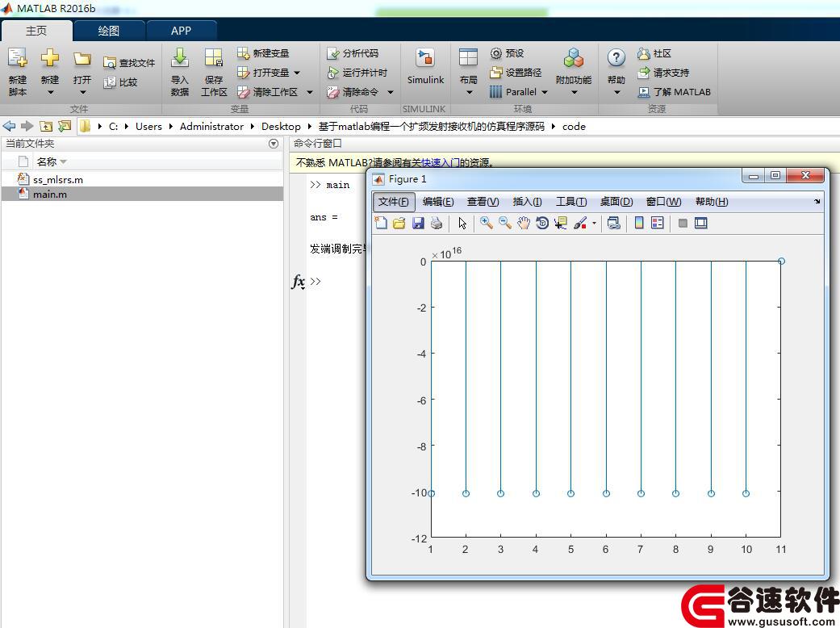This screenshot has width=840, height=628.
Task: Click Import Data (导入数据)
Action: click(179, 72)
